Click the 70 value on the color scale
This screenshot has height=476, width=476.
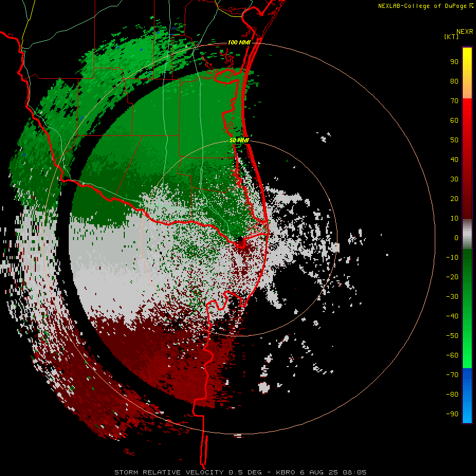click(x=454, y=101)
